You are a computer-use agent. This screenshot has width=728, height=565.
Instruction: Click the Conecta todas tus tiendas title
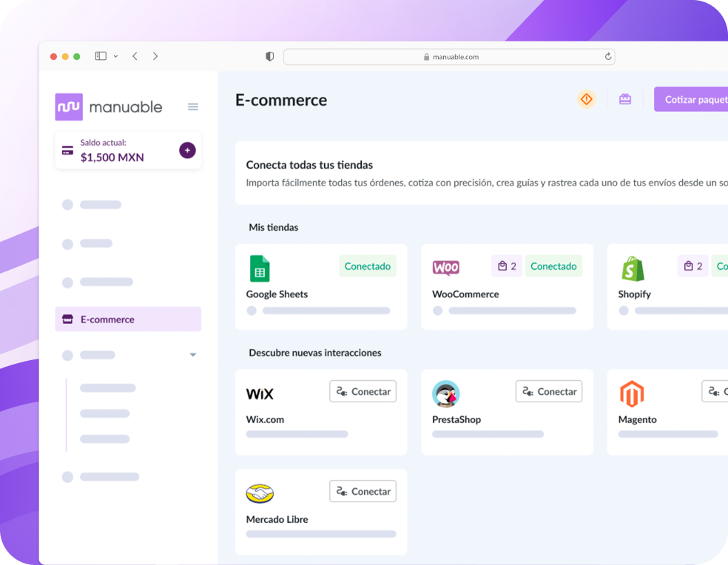[310, 165]
